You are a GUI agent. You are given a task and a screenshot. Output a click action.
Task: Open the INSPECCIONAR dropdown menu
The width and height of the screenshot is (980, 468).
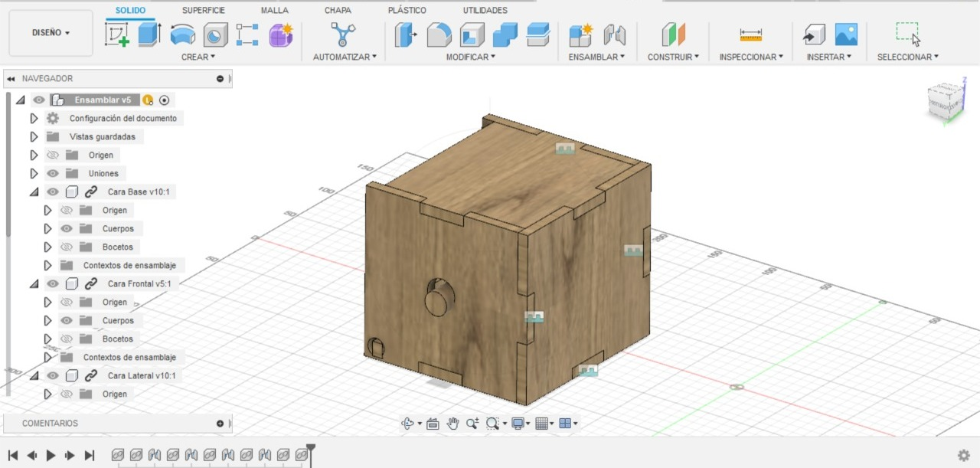751,57
